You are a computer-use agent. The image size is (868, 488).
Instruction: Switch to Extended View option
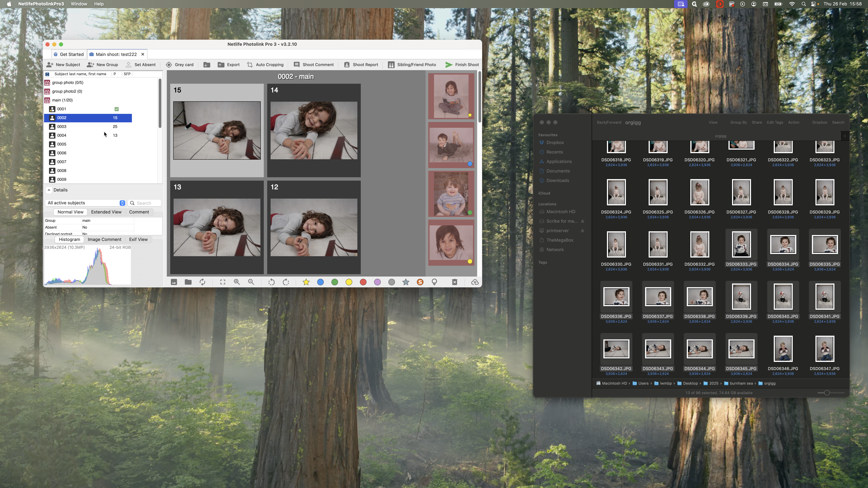click(x=106, y=212)
